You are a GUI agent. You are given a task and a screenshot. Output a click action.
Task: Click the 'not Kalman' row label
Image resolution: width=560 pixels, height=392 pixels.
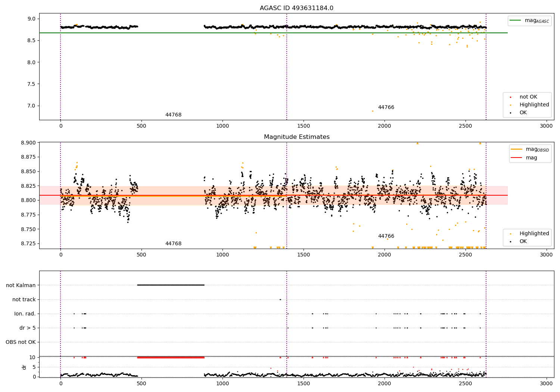(21, 285)
